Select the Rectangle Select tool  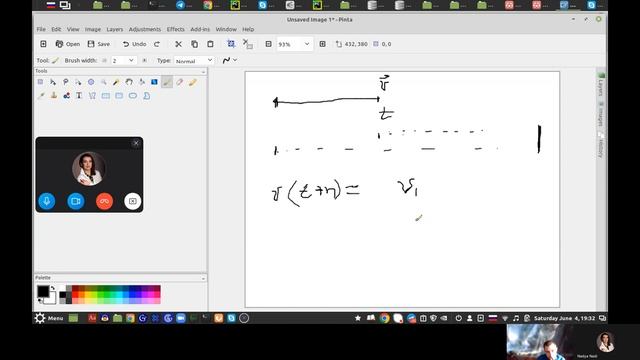pos(40,82)
